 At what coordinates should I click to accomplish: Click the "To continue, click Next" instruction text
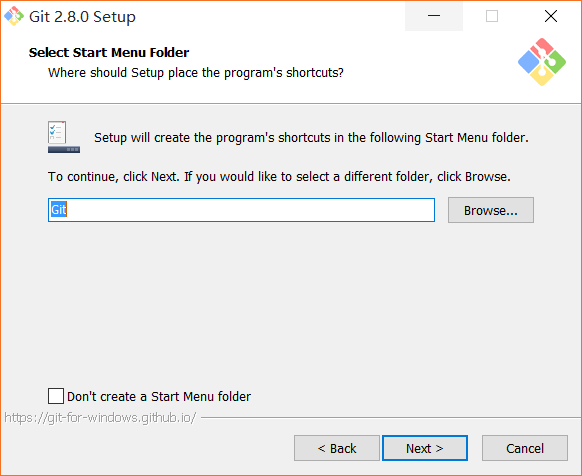point(279,176)
